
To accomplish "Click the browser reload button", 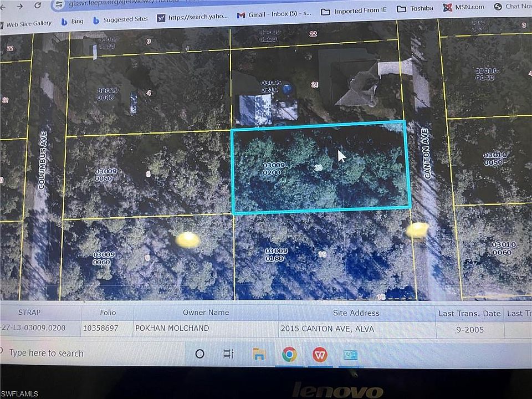I will click(x=37, y=6).
